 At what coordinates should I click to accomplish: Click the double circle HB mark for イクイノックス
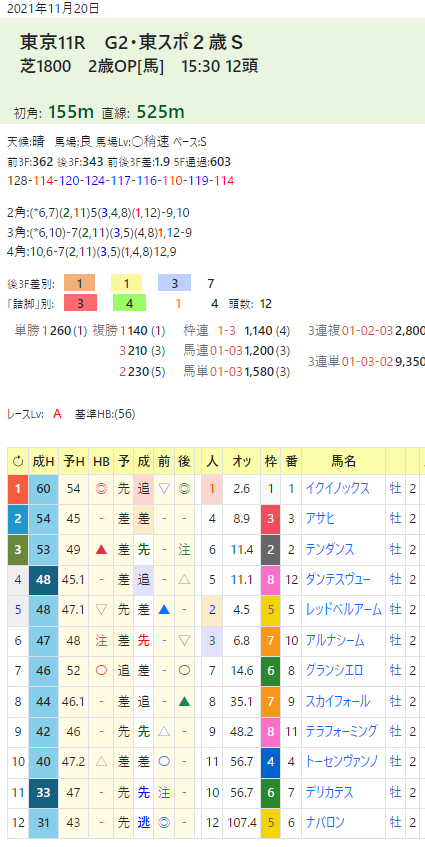click(x=101, y=489)
